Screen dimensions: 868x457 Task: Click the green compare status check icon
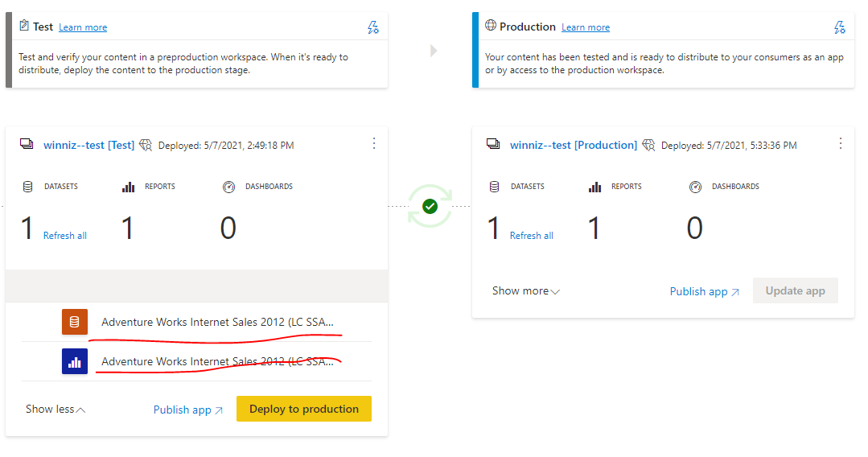tap(430, 207)
